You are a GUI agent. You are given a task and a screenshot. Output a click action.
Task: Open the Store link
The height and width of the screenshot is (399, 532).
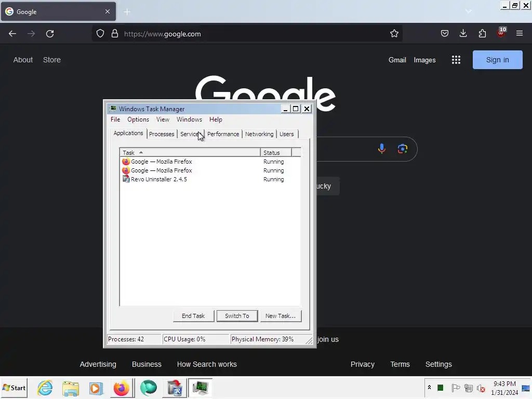(52, 60)
